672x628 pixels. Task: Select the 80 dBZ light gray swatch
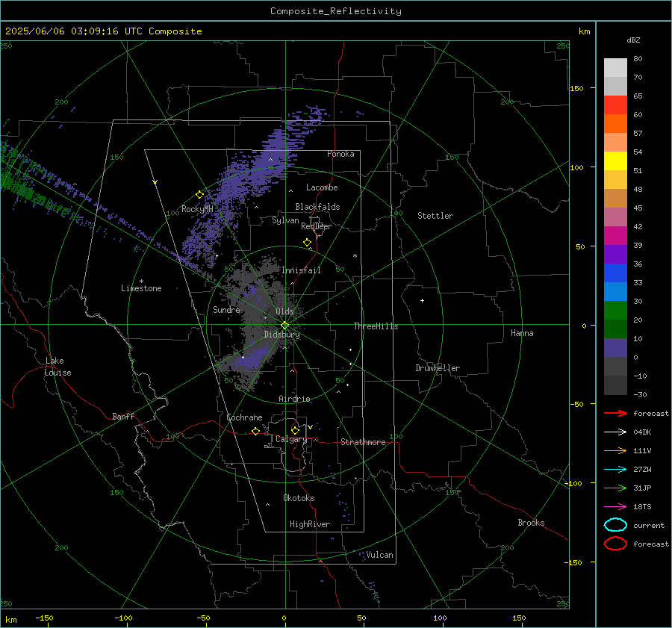[615, 67]
